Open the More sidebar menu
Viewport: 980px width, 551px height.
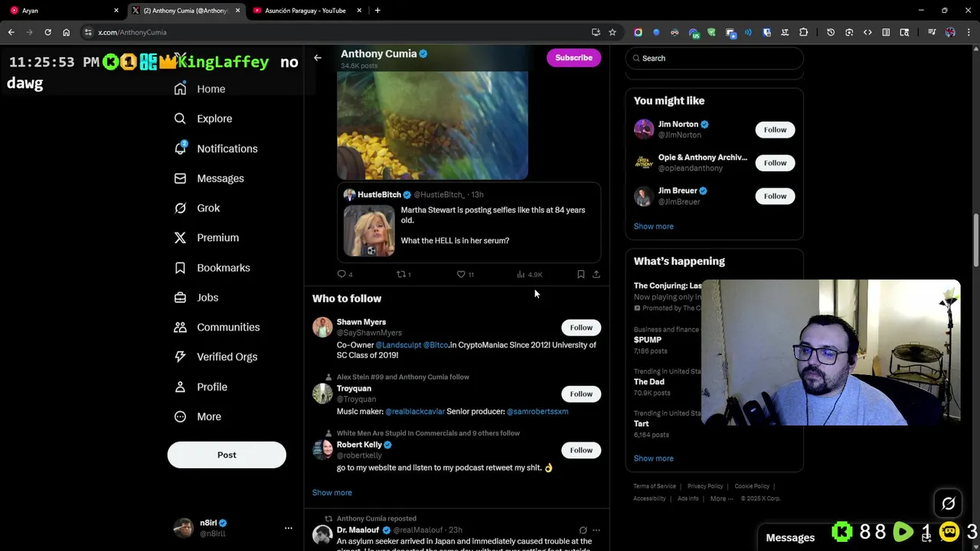click(x=198, y=416)
